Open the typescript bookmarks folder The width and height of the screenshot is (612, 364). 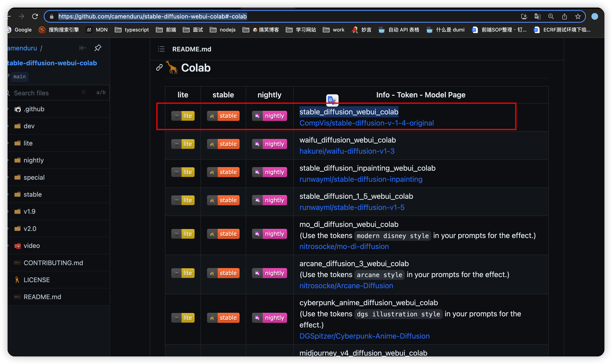point(132,30)
